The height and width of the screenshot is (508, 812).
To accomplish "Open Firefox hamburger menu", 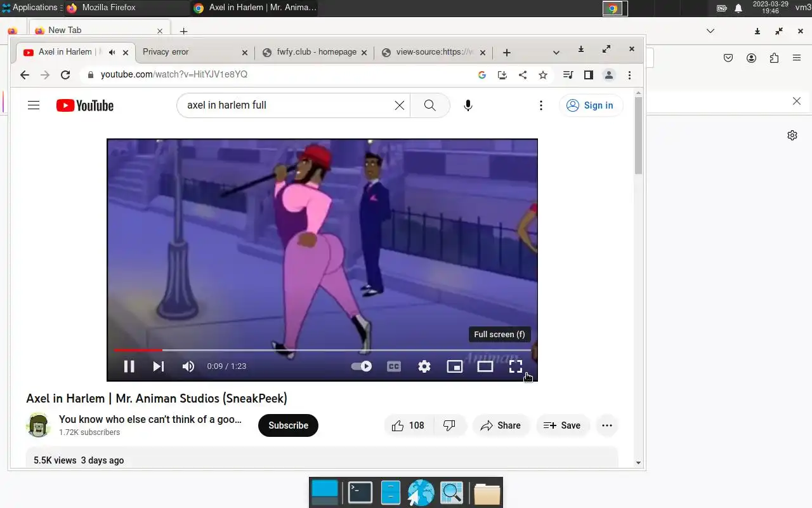I will click(x=797, y=58).
